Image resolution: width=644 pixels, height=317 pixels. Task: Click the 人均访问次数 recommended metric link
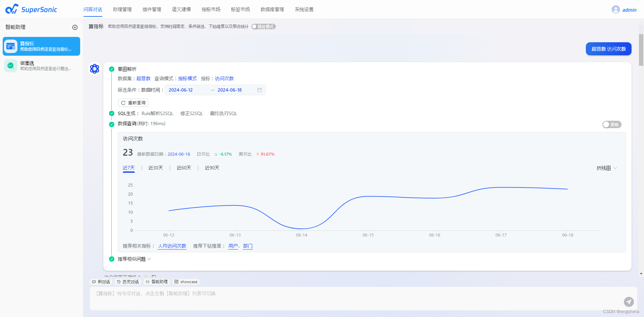(x=172, y=246)
